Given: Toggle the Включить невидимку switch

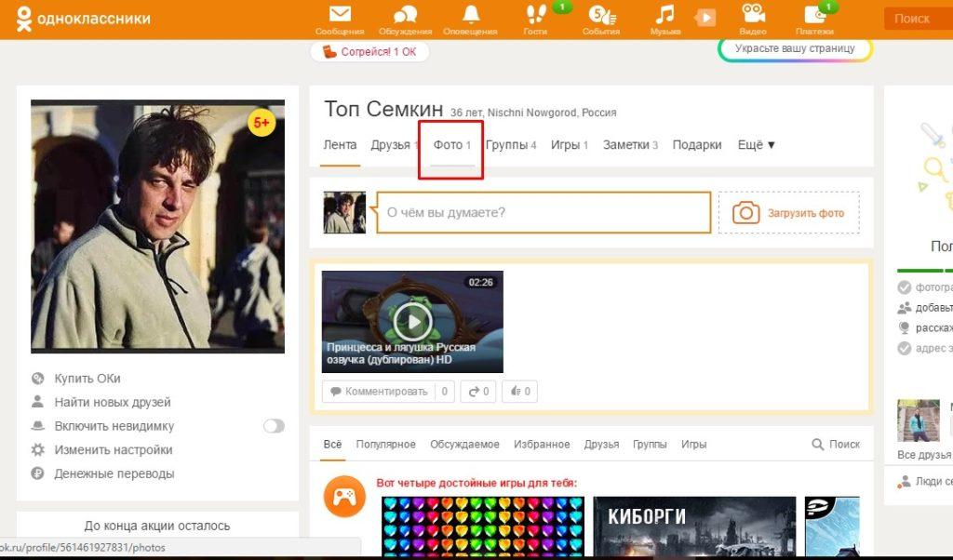Looking at the screenshot, I should click(274, 426).
